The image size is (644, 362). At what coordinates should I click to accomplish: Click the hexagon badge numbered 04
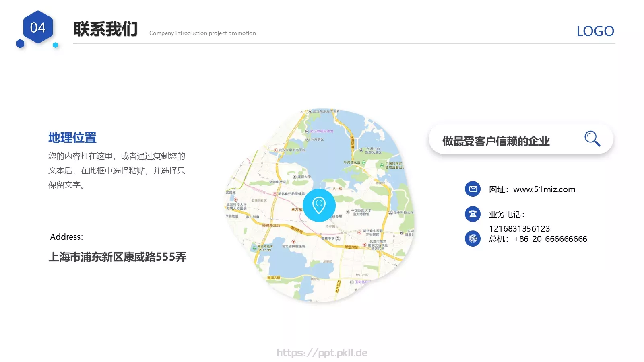(x=38, y=27)
